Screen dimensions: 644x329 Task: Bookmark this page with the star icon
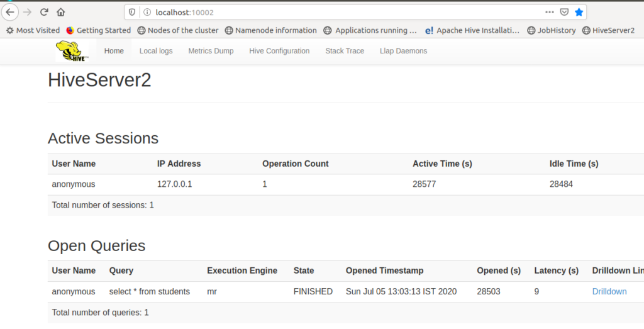579,12
